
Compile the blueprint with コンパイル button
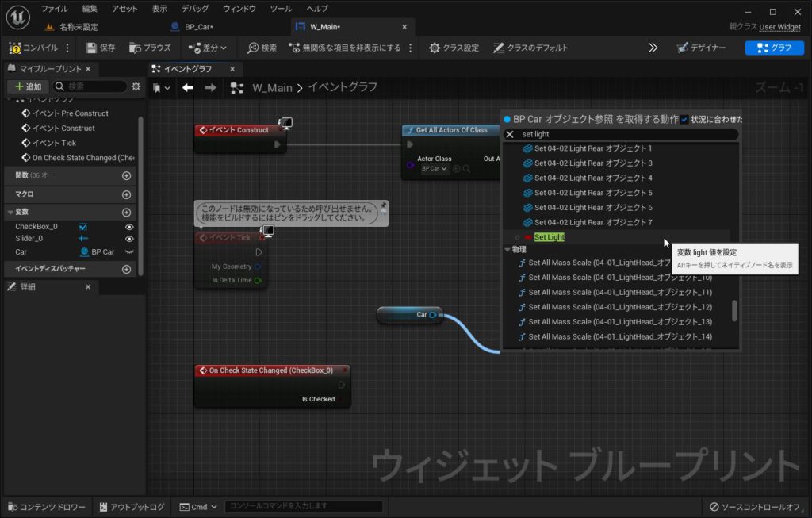tap(33, 48)
